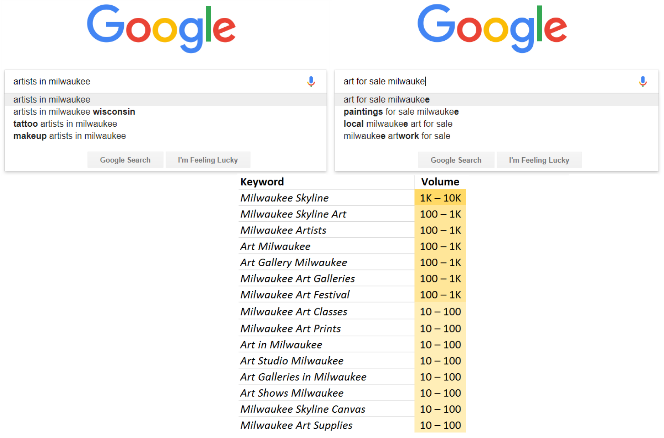664x438 pixels.
Task: Click the left Google Search button
Action: 125,160
